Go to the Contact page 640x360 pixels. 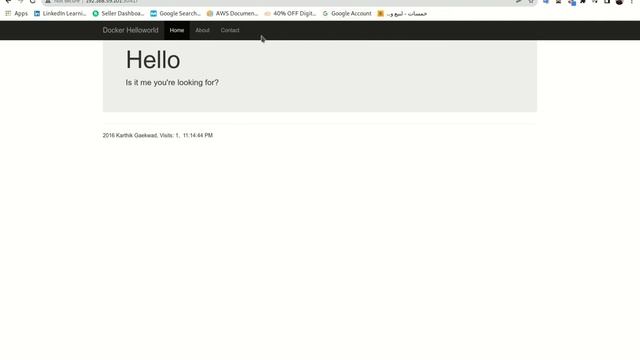[x=230, y=30]
